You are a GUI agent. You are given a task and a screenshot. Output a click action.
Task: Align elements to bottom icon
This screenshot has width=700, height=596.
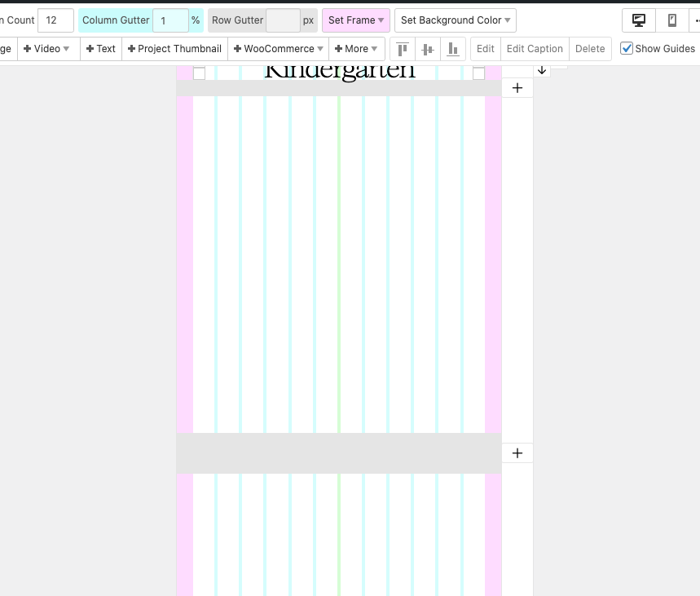(453, 49)
